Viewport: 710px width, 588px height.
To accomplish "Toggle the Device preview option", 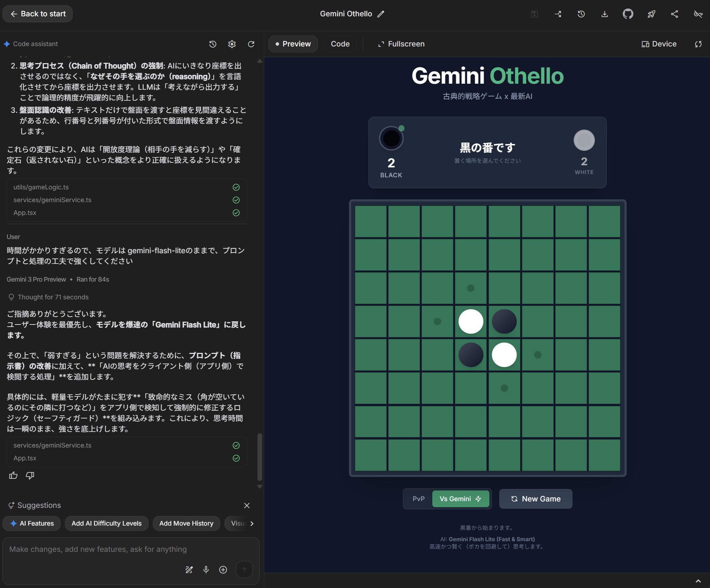I will (659, 44).
